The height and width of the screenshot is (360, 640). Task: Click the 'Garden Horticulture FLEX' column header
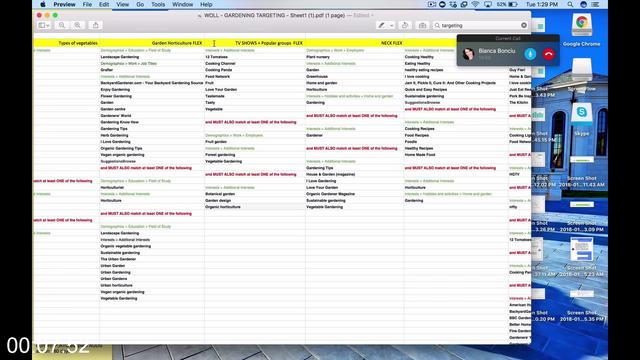(x=177, y=43)
